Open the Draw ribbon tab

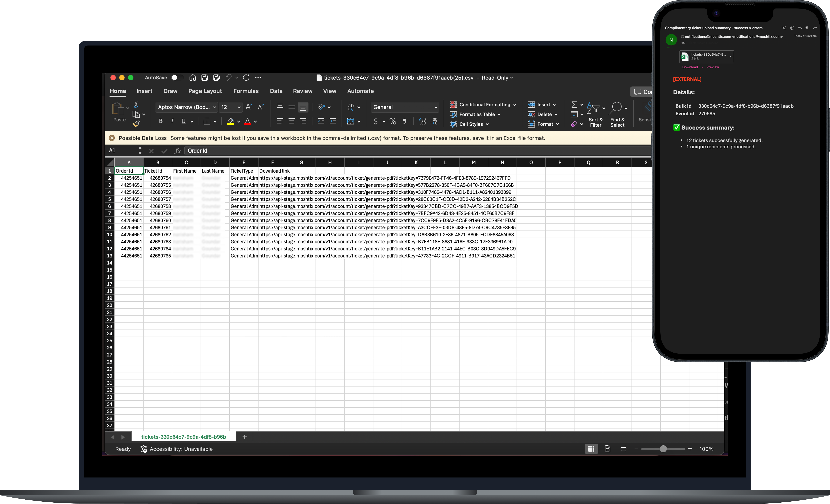[x=170, y=91]
